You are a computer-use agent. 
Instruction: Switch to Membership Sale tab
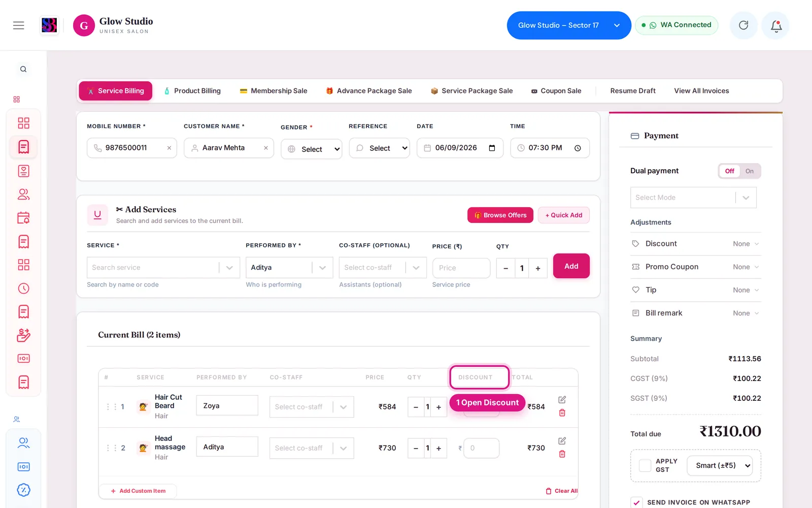[x=274, y=91]
